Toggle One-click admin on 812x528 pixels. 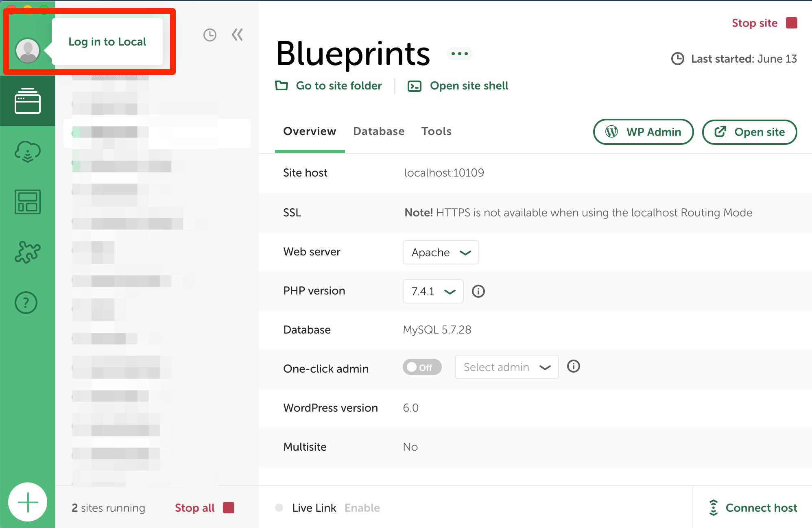click(x=422, y=367)
